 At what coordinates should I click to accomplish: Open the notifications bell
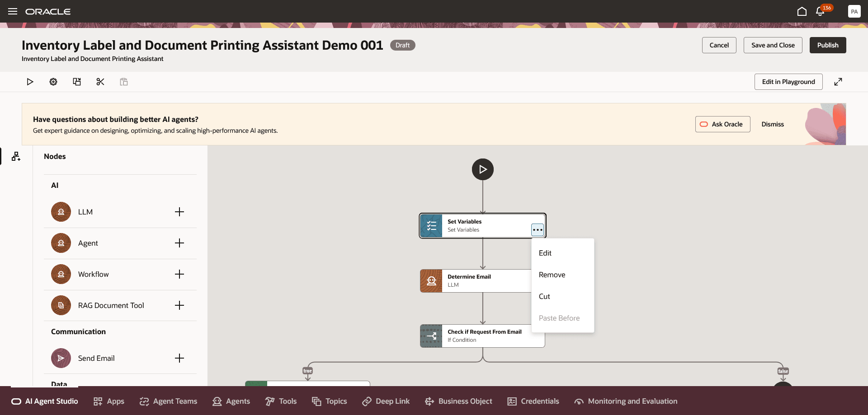tap(820, 12)
